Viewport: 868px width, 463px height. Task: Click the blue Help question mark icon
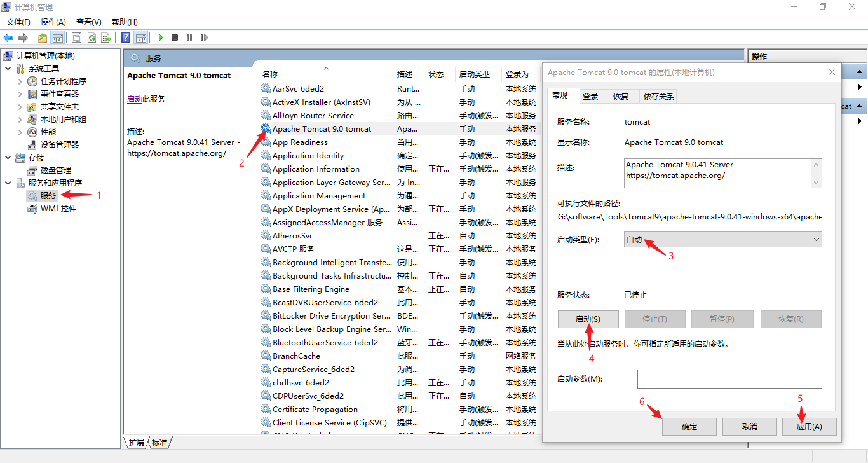(126, 38)
